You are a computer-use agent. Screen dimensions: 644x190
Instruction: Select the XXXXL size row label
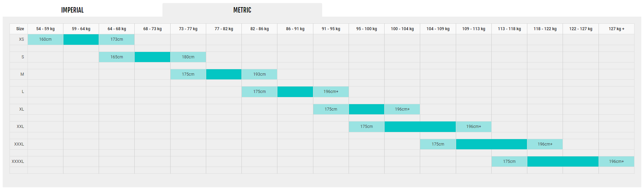[18, 161]
